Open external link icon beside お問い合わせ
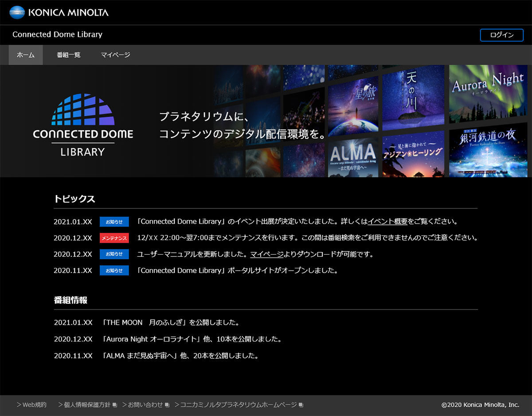532x416 pixels. [167, 405]
